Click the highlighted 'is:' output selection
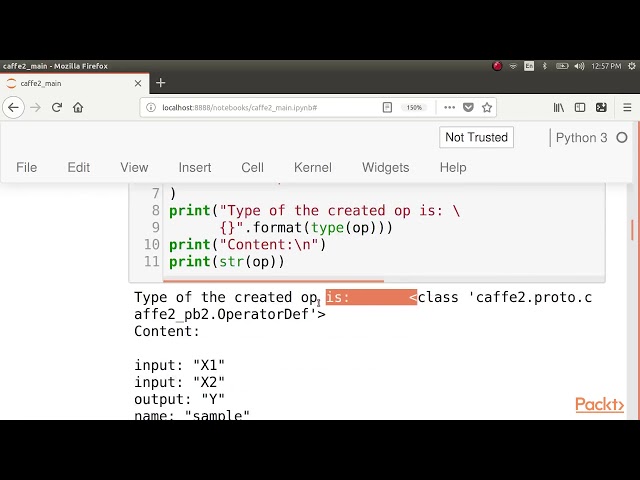The image size is (640, 480). (x=371, y=297)
